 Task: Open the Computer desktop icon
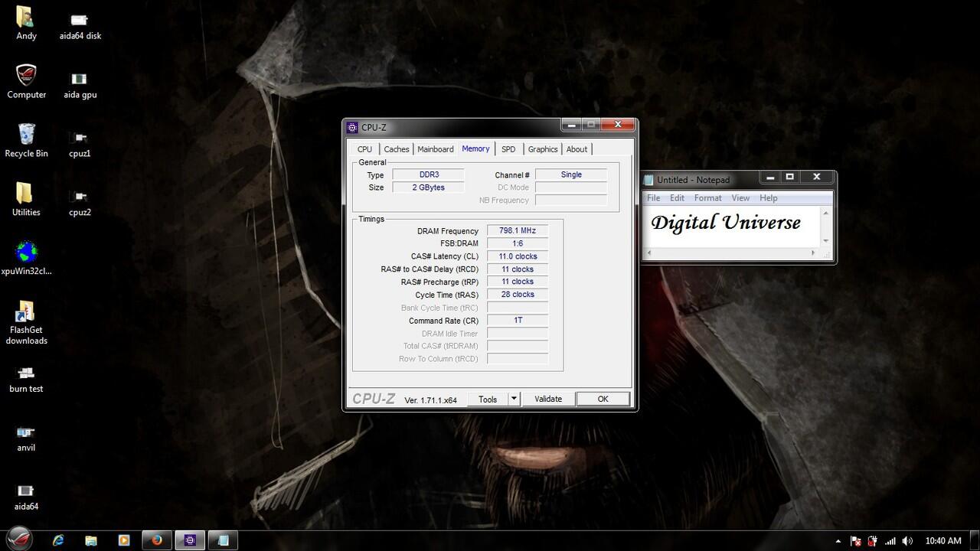click(x=27, y=81)
